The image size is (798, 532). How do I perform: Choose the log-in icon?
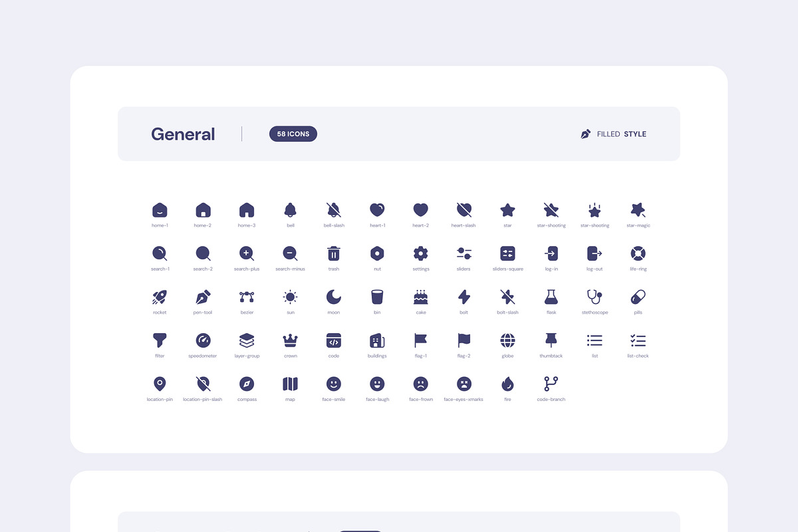(551, 253)
